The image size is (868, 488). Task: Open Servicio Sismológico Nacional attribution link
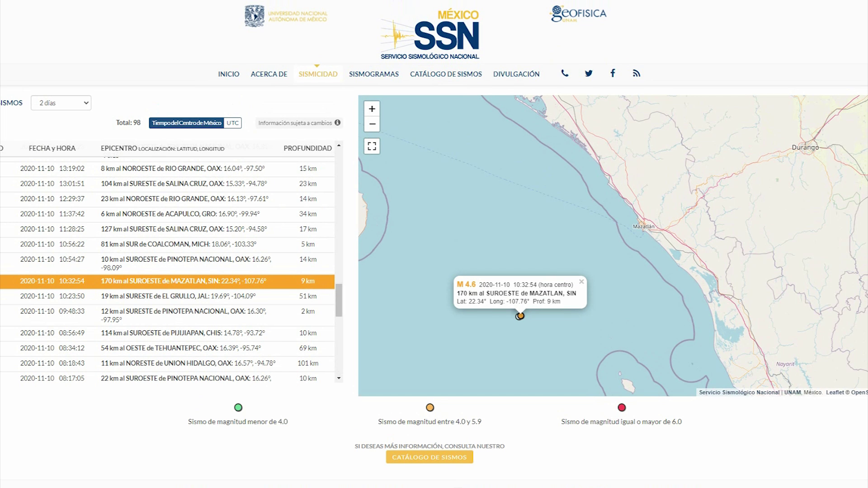point(739,392)
